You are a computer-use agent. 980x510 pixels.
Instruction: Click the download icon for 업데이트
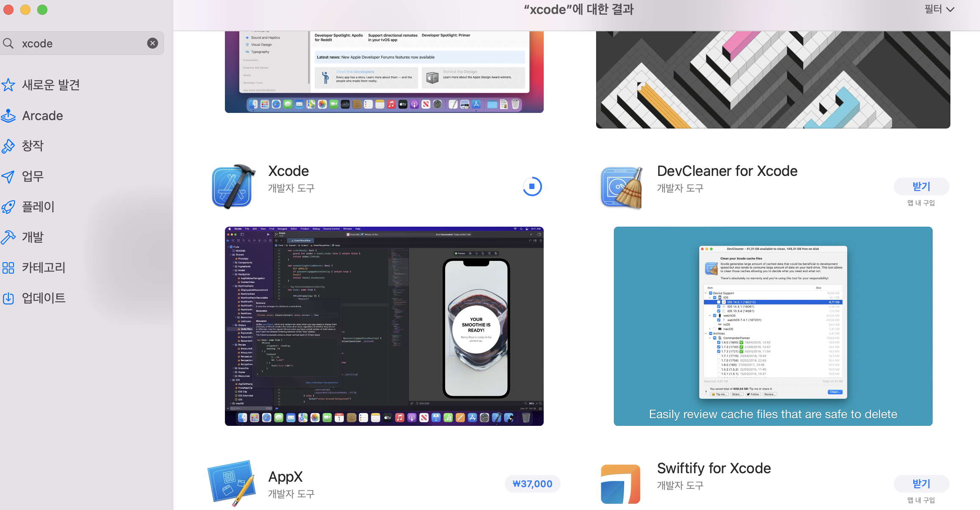click(x=8, y=298)
